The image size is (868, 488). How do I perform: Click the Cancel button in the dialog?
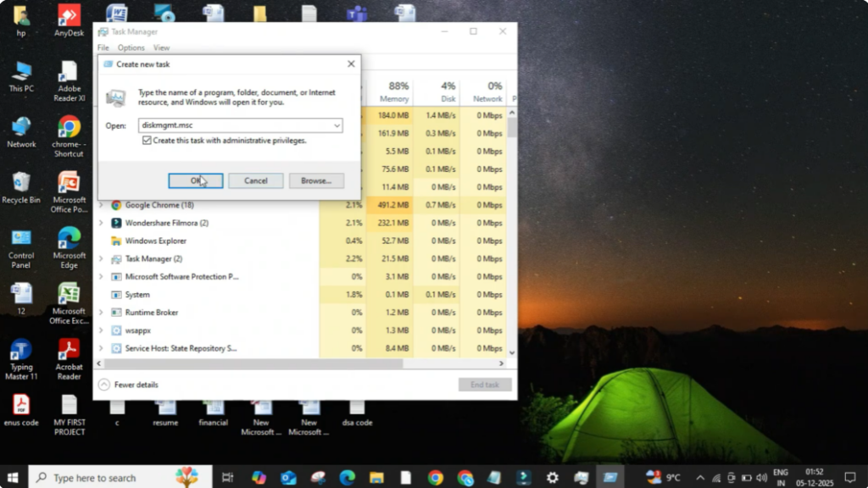pyautogui.click(x=255, y=180)
